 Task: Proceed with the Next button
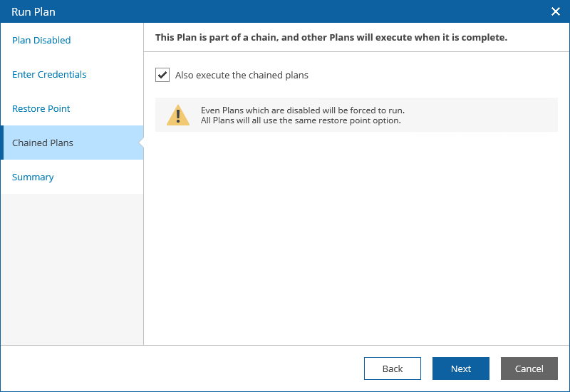point(460,368)
